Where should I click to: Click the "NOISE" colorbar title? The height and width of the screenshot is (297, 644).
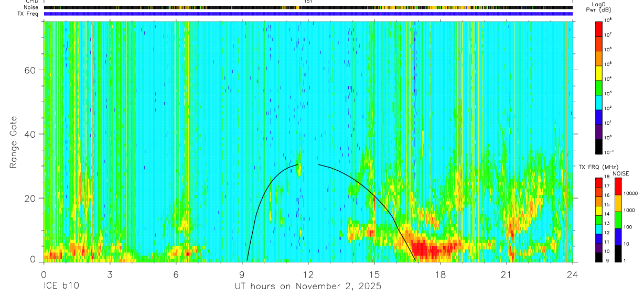tap(620, 173)
